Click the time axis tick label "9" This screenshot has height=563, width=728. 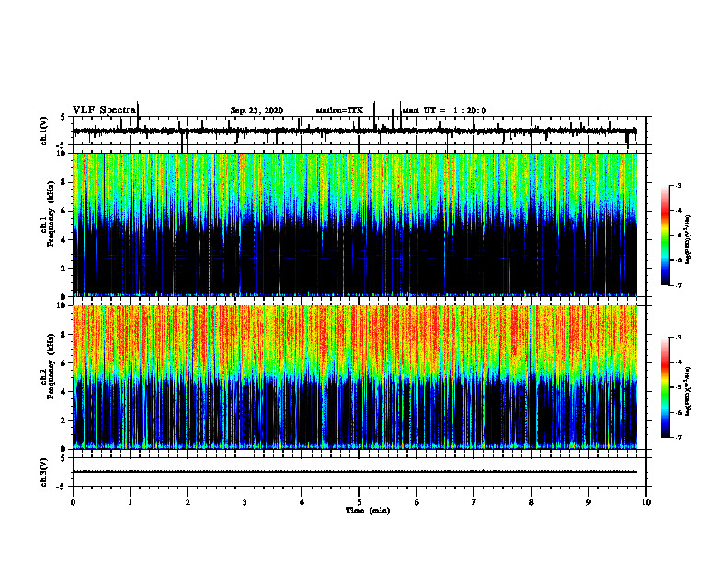(588, 502)
